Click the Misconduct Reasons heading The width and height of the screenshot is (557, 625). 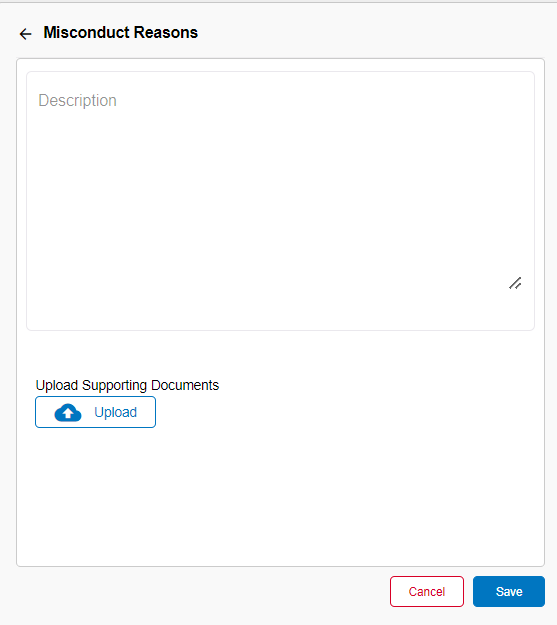pos(120,32)
